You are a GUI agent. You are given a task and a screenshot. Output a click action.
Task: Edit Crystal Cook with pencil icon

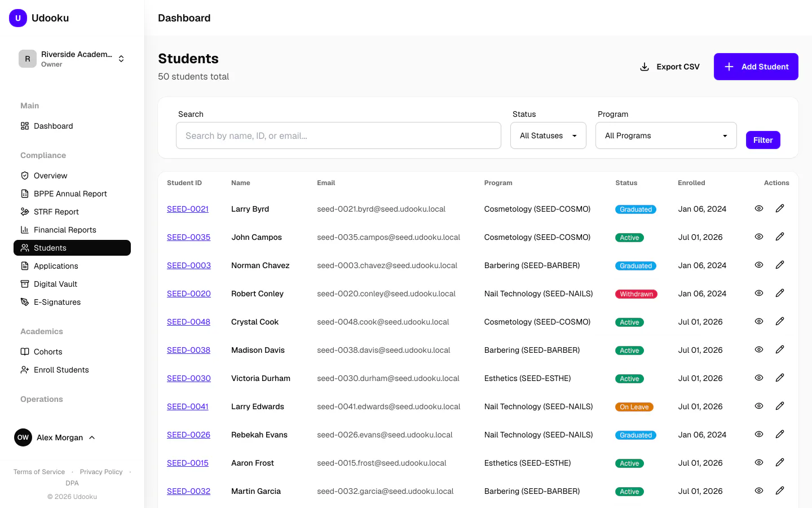pos(780,321)
